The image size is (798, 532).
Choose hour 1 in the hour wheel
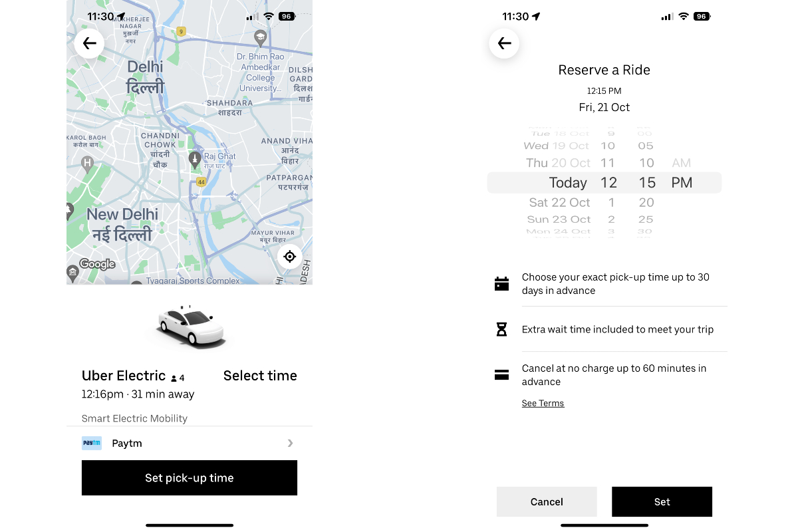[610, 203]
